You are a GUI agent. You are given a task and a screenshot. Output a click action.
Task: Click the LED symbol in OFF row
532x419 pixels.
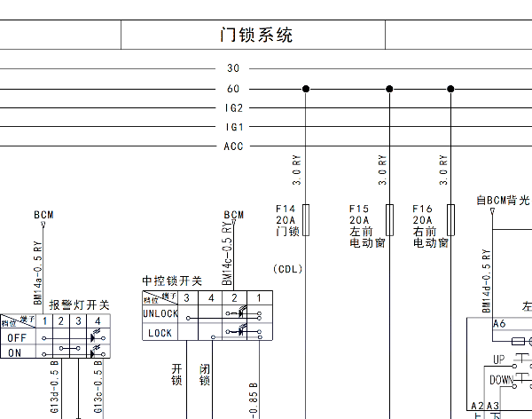tap(95, 336)
